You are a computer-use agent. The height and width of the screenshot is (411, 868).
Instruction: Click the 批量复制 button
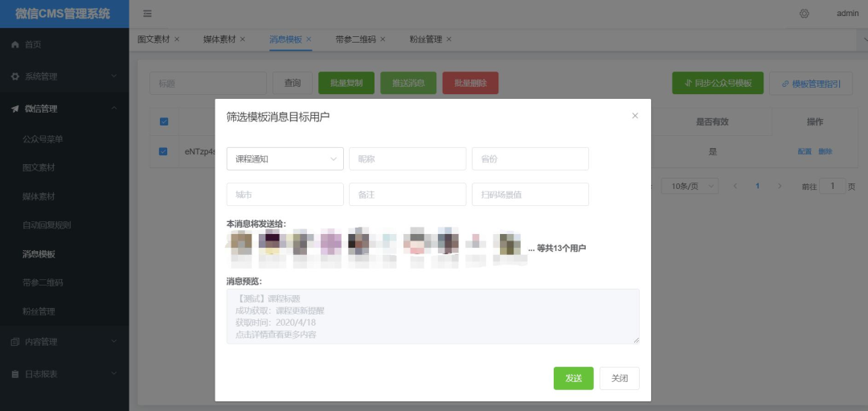(x=346, y=83)
